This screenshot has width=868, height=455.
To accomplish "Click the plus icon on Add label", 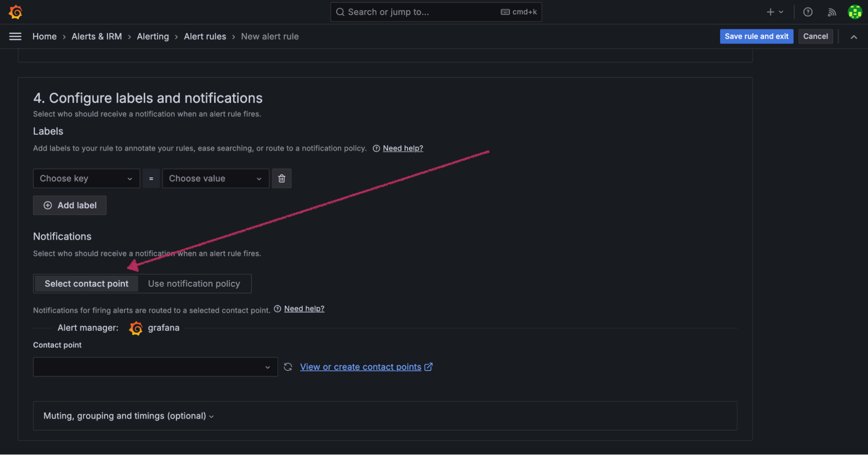I will click(x=47, y=205).
